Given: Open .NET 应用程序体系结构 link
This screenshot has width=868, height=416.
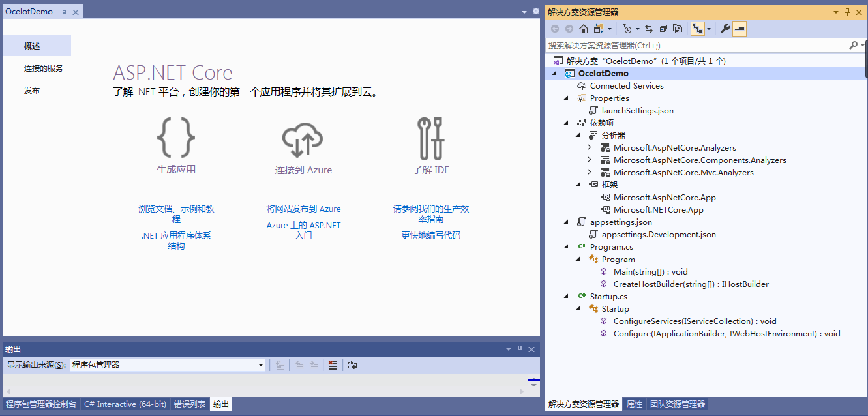Looking at the screenshot, I should [x=176, y=241].
